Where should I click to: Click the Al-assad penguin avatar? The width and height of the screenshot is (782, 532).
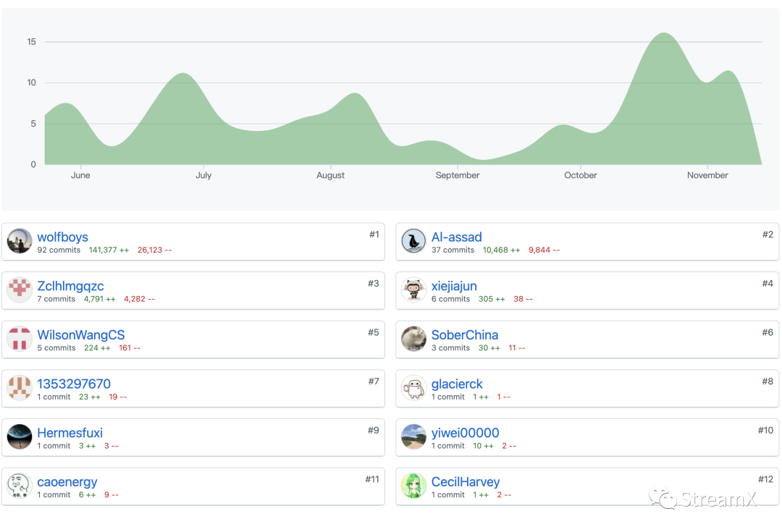coord(413,241)
